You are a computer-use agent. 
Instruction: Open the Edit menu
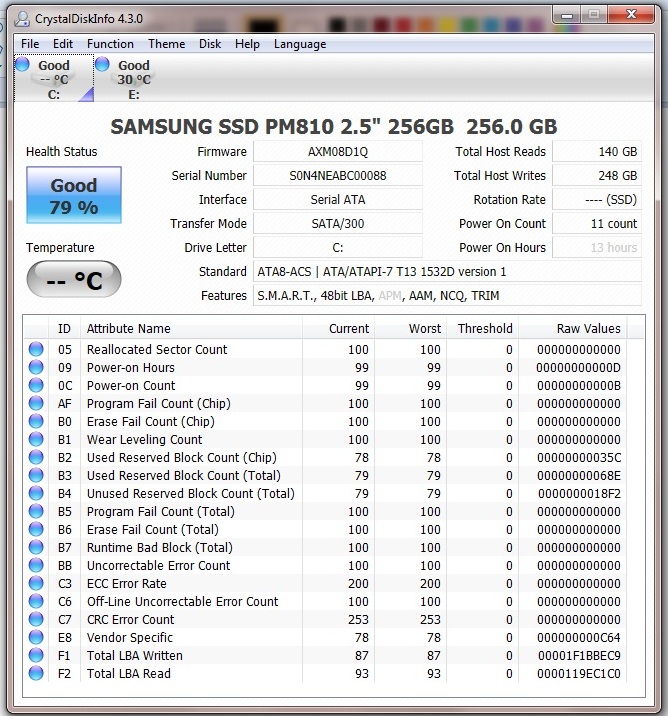pos(63,44)
